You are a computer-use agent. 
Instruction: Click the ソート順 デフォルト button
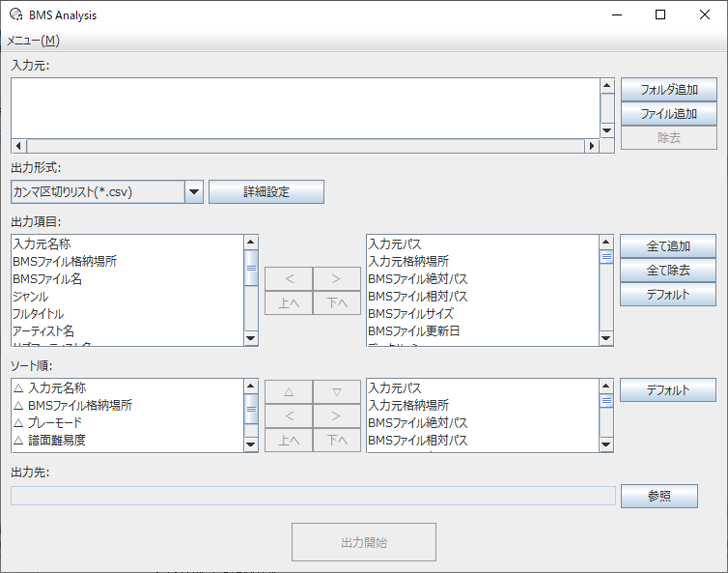667,390
